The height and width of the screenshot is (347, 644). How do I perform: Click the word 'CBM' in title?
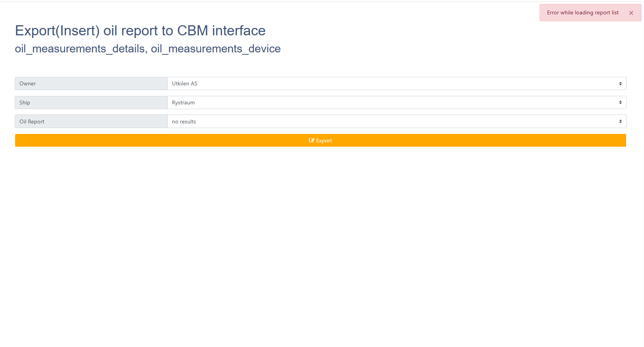(193, 31)
